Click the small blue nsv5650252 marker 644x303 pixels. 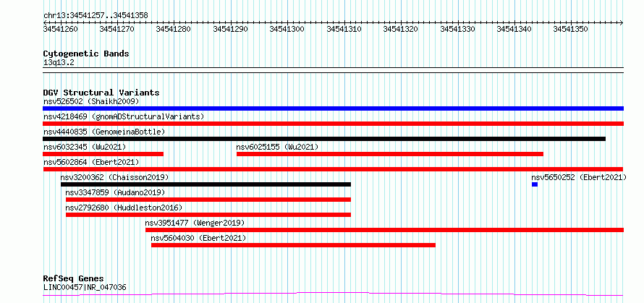(534, 184)
